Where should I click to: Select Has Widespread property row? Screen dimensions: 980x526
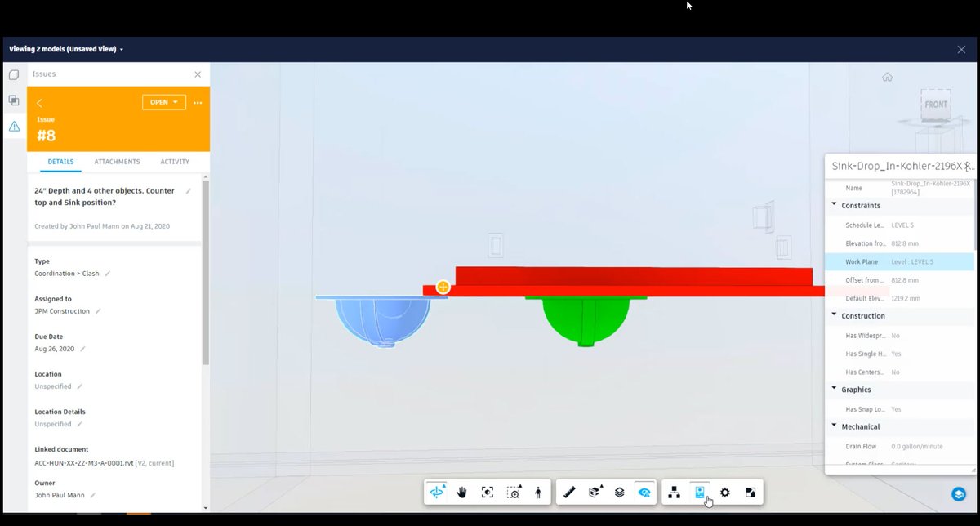(x=899, y=336)
